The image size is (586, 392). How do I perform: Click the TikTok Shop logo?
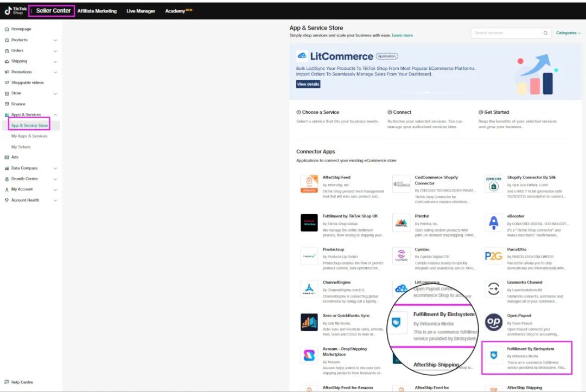16,10
